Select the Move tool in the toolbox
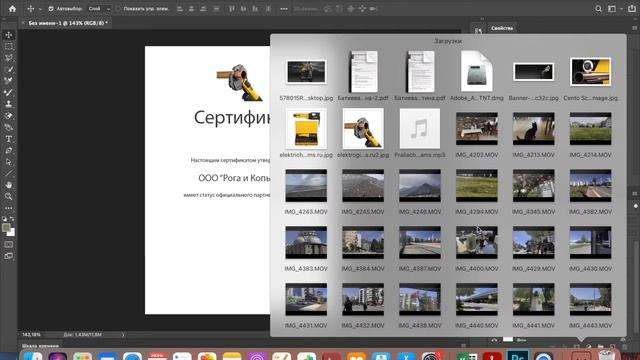The width and height of the screenshot is (640, 360). [x=9, y=35]
